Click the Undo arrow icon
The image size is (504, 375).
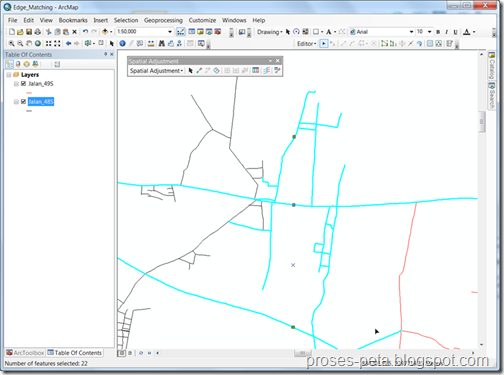coord(85,32)
